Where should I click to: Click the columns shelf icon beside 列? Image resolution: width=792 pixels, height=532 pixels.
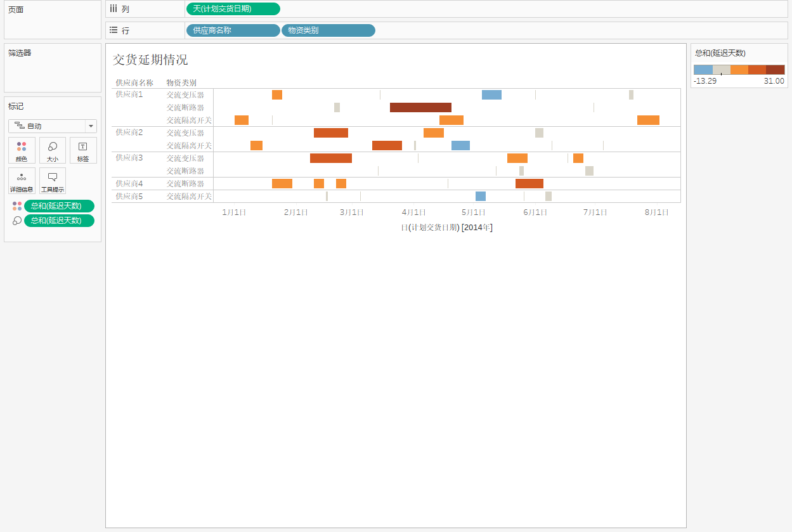click(x=114, y=9)
